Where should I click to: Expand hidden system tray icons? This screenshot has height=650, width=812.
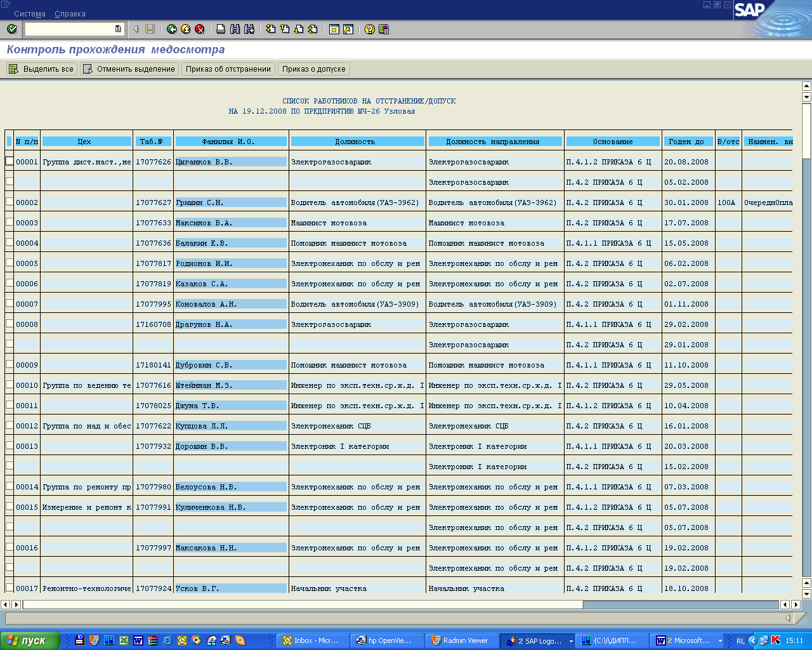753,640
